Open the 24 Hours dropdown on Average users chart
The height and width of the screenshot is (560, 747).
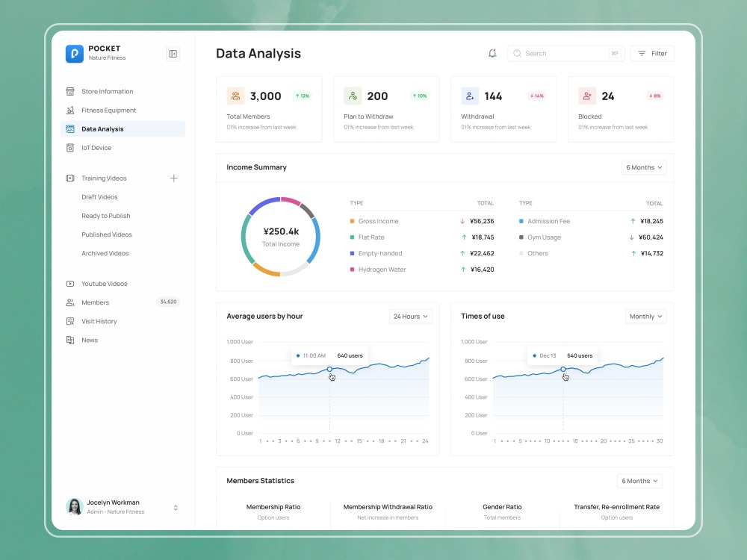pyautogui.click(x=410, y=316)
